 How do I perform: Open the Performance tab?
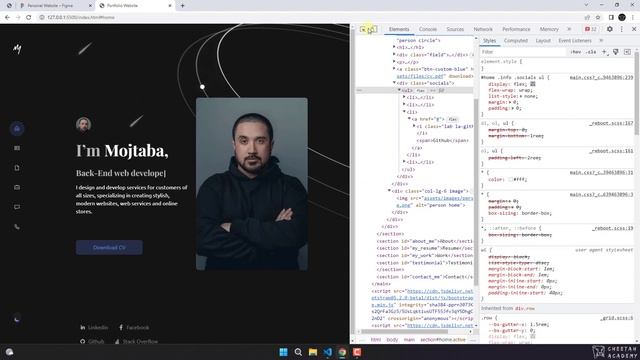point(516,29)
